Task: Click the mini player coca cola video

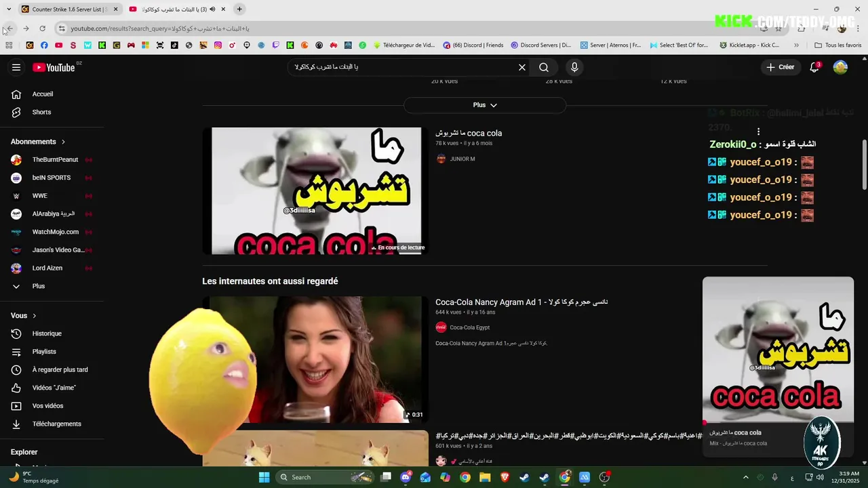Action: (x=778, y=350)
